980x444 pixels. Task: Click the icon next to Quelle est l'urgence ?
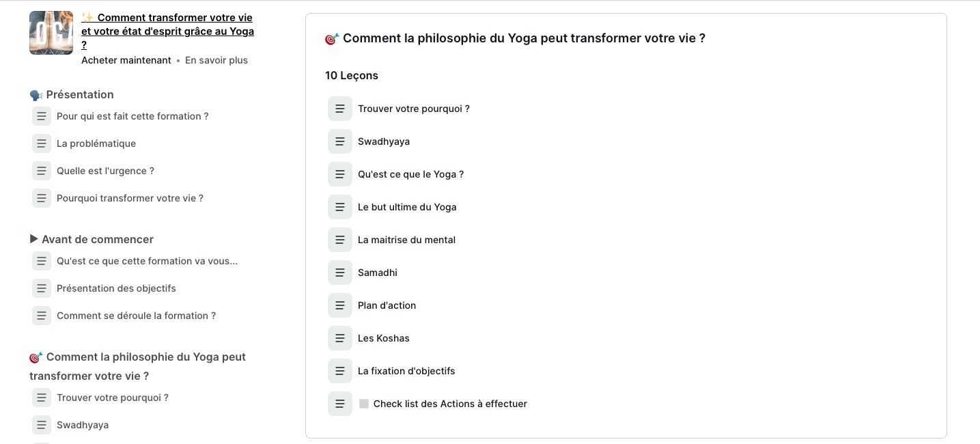coord(42,171)
